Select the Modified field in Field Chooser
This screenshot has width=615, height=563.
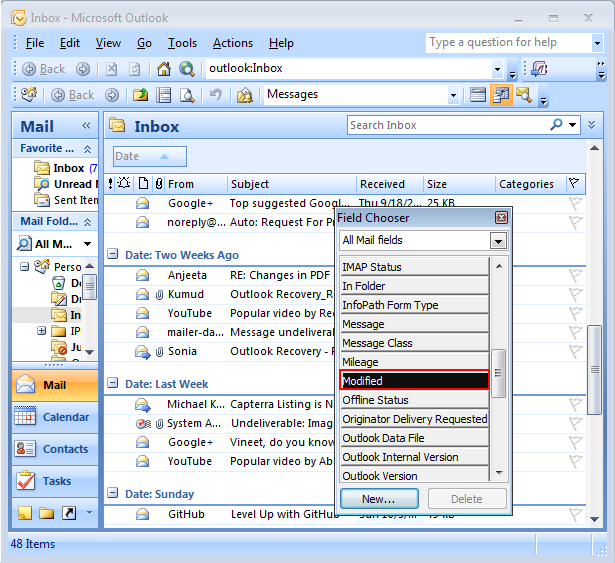[415, 380]
